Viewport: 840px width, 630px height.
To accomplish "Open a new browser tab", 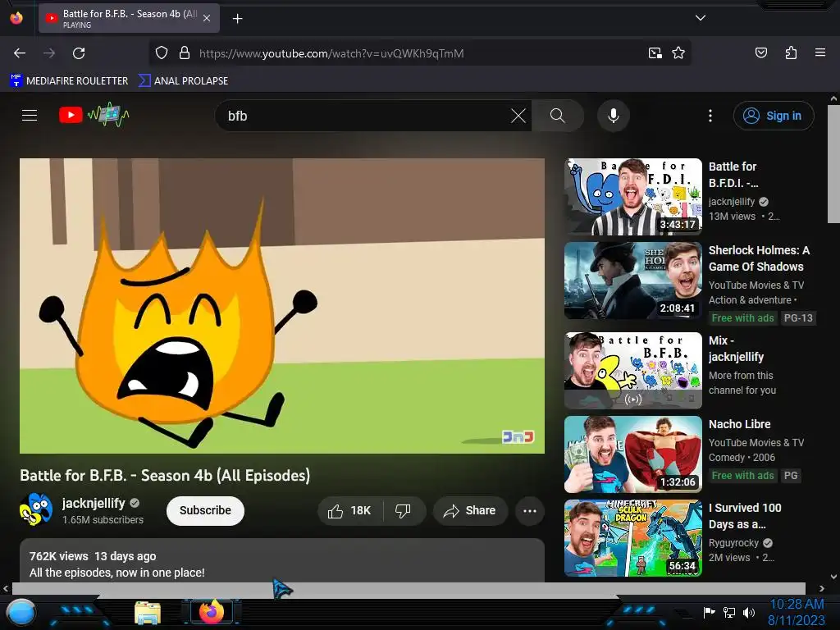I will (x=237, y=19).
